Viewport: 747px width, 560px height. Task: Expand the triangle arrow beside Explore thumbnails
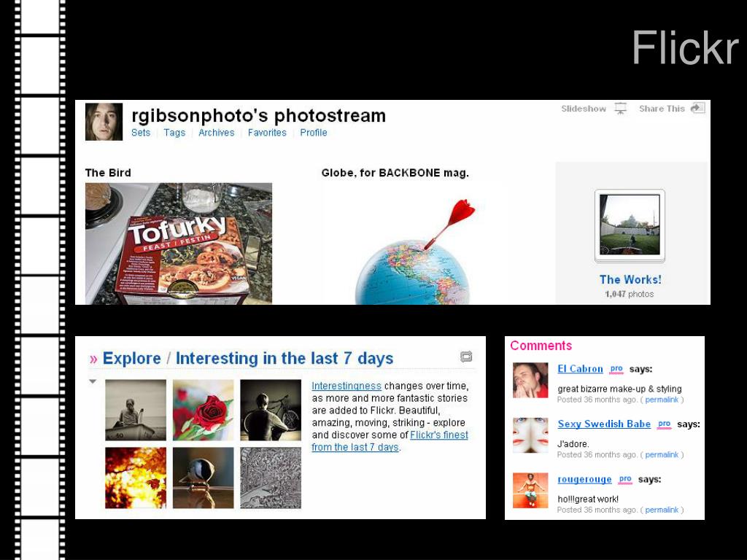coord(93,381)
